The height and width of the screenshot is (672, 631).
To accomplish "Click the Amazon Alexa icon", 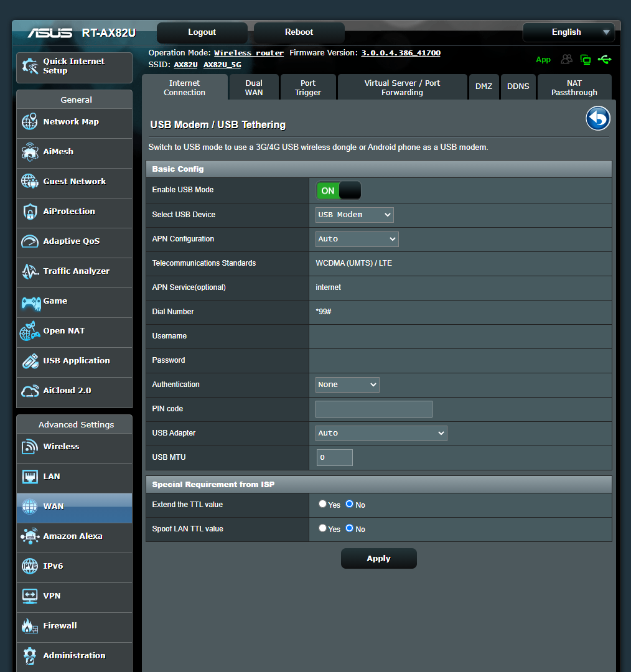I will pyautogui.click(x=30, y=536).
